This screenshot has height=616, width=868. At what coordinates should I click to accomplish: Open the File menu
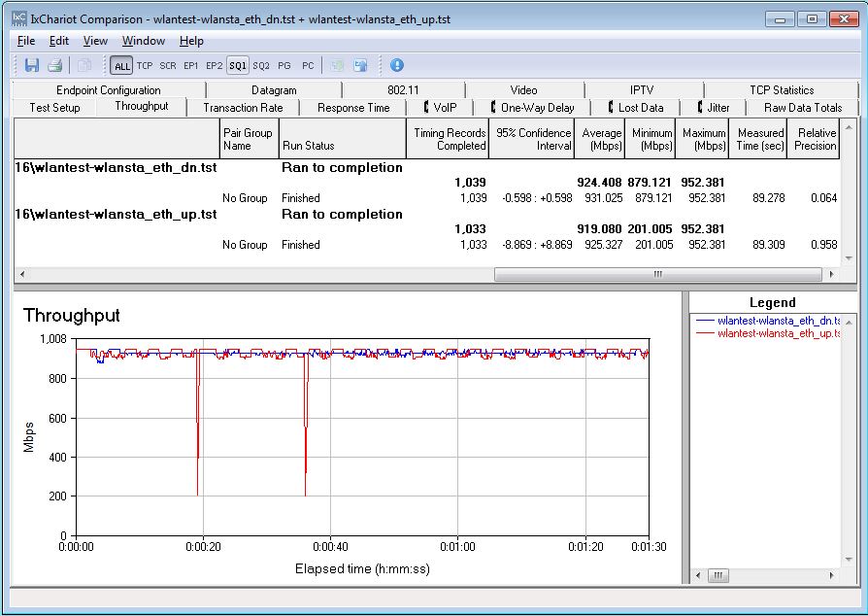(26, 41)
